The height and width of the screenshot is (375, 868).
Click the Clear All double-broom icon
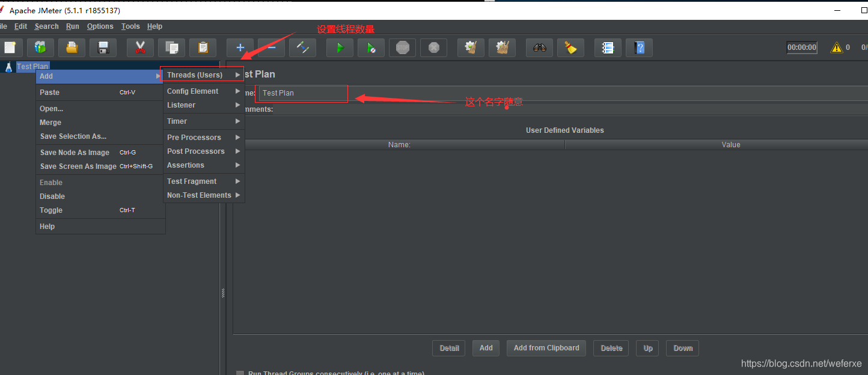pos(503,47)
